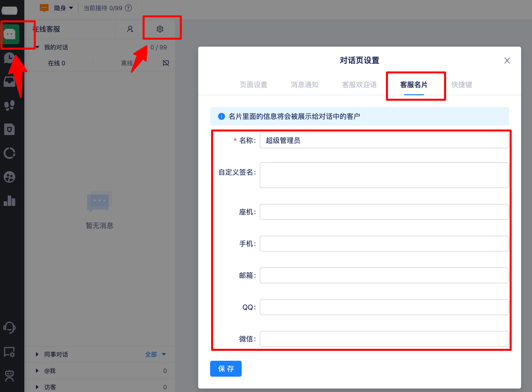Open the online chat sidebar icon
The image size is (532, 392).
[x=10, y=34]
